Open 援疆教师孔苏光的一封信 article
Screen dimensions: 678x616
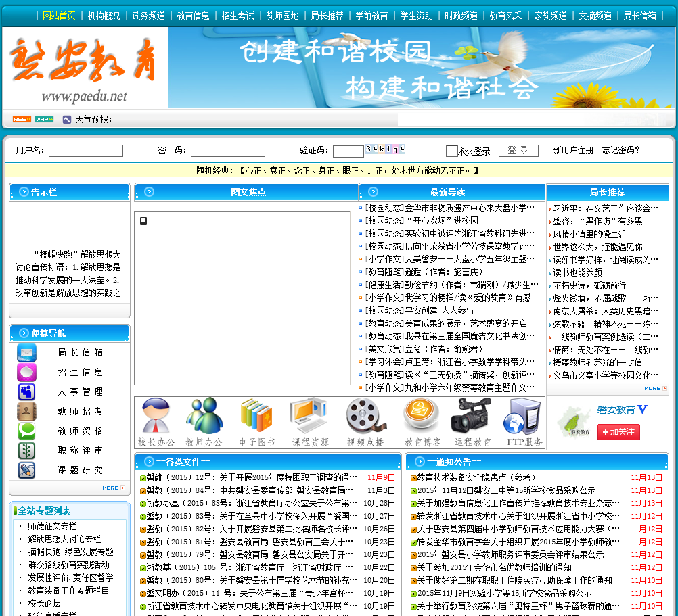[597, 362]
